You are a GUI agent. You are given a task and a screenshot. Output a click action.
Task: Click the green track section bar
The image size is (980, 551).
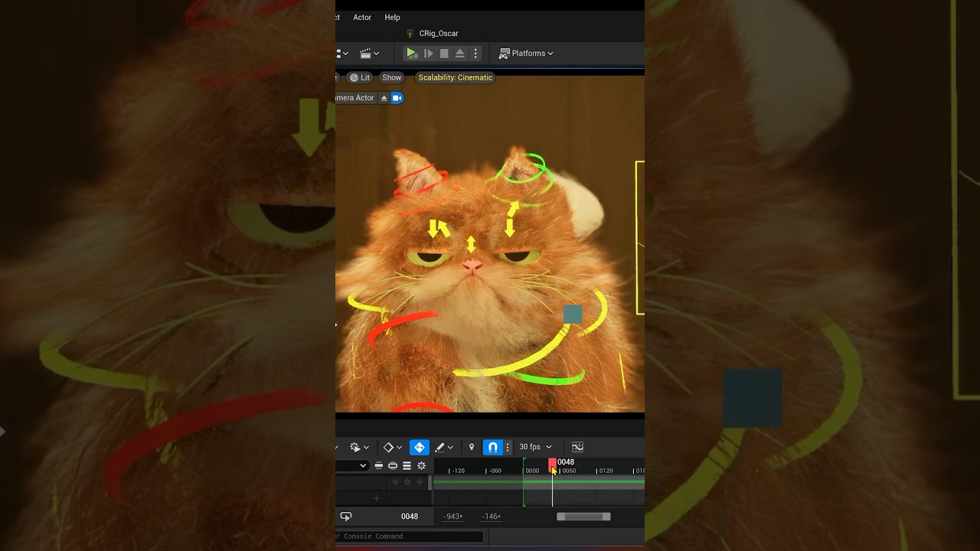click(539, 482)
